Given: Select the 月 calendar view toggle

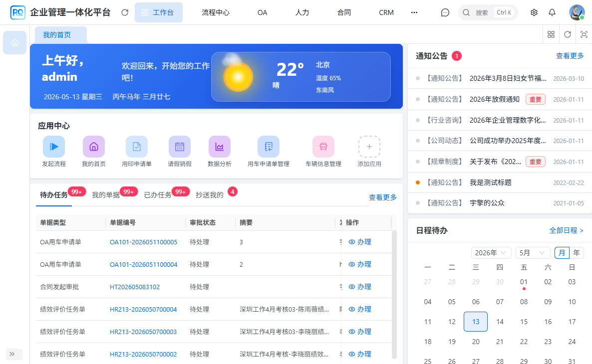Looking at the screenshot, I should pyautogui.click(x=562, y=253).
